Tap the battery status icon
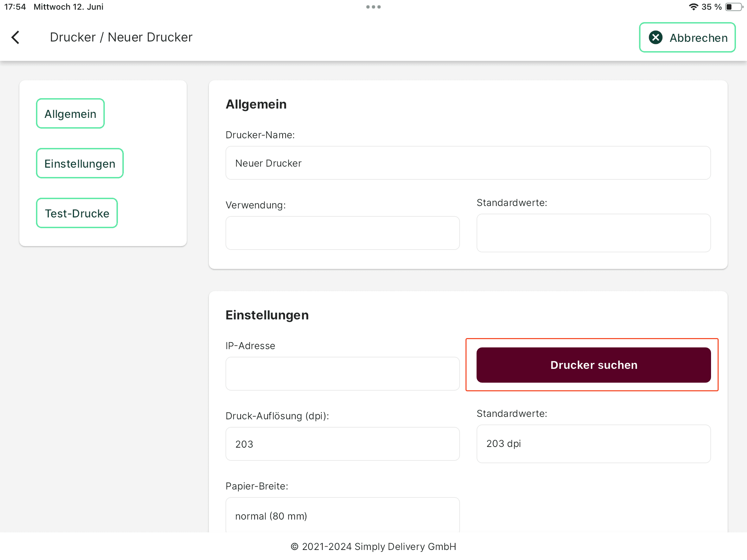 734,7
